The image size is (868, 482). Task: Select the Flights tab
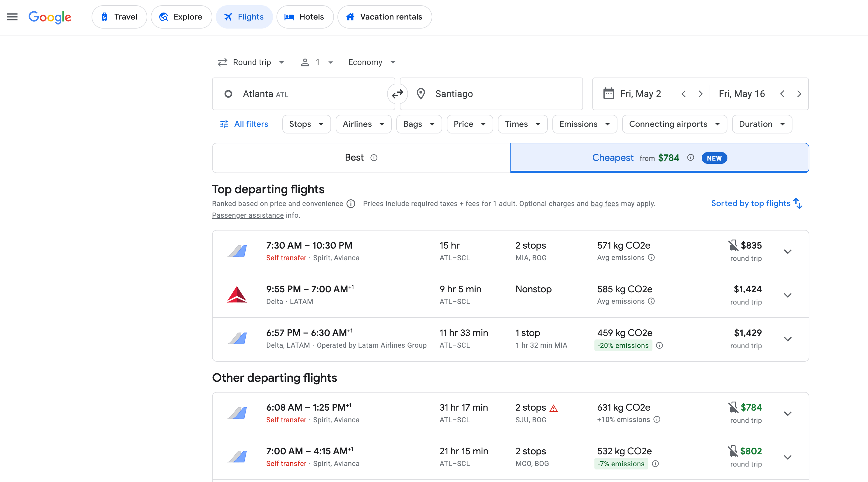244,17
